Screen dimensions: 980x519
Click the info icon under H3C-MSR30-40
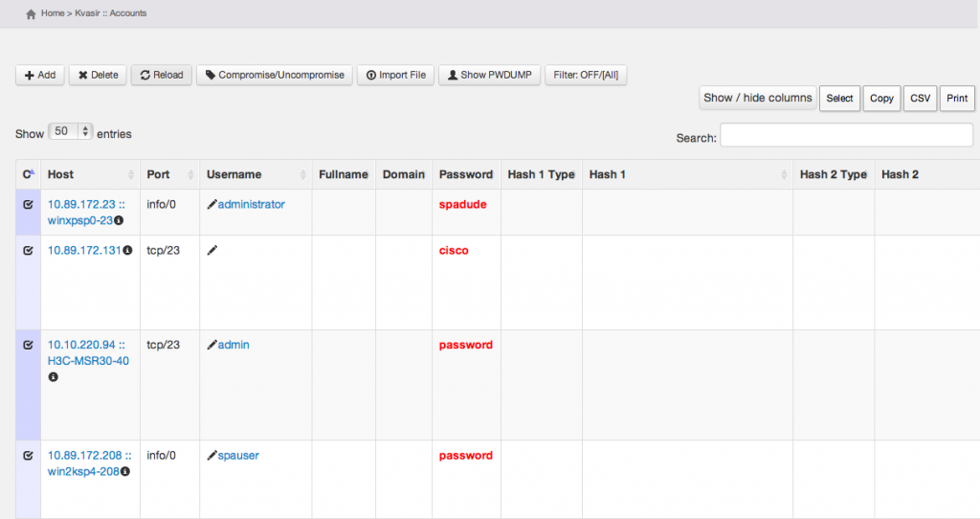pos(53,377)
